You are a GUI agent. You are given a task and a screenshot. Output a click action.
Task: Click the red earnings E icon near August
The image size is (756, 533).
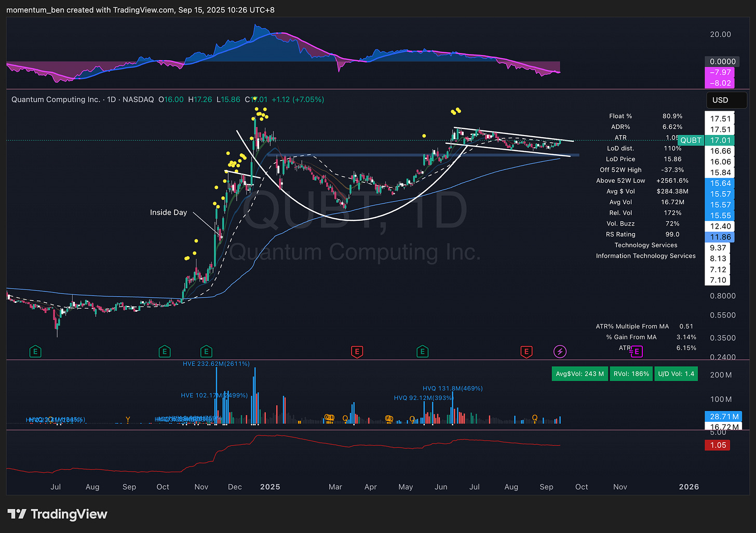tap(526, 352)
